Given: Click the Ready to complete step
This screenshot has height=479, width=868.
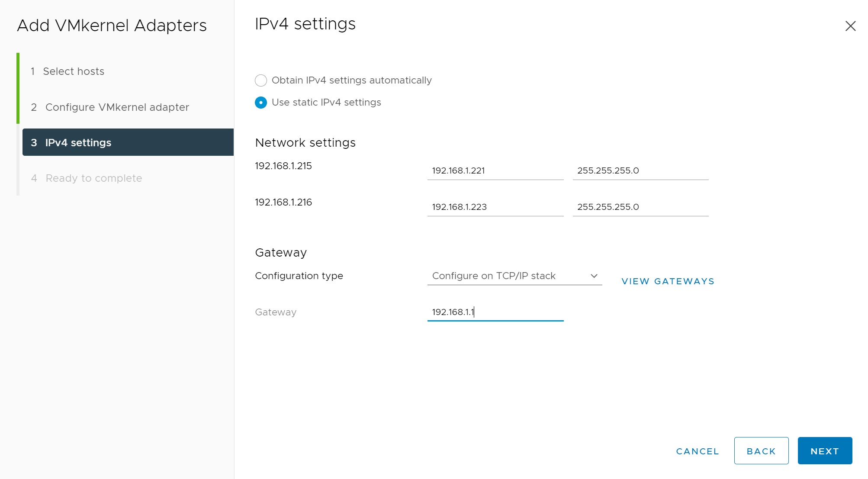Looking at the screenshot, I should [x=93, y=178].
